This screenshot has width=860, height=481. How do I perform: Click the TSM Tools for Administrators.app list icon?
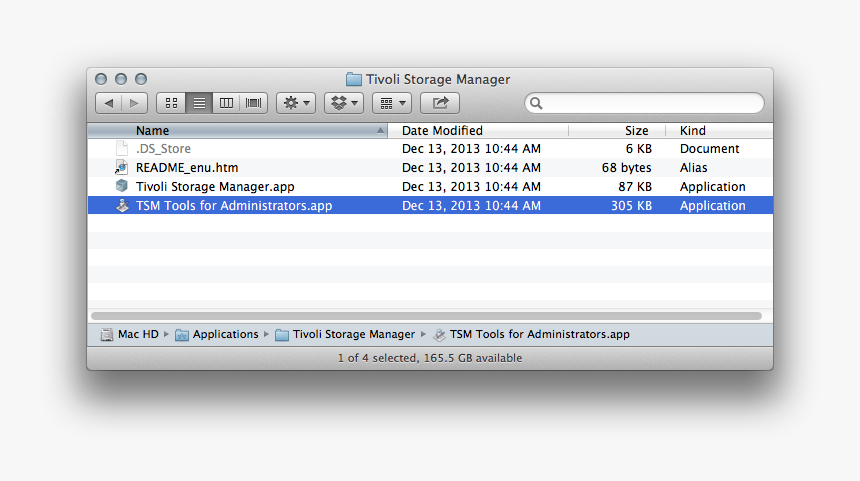pos(122,205)
